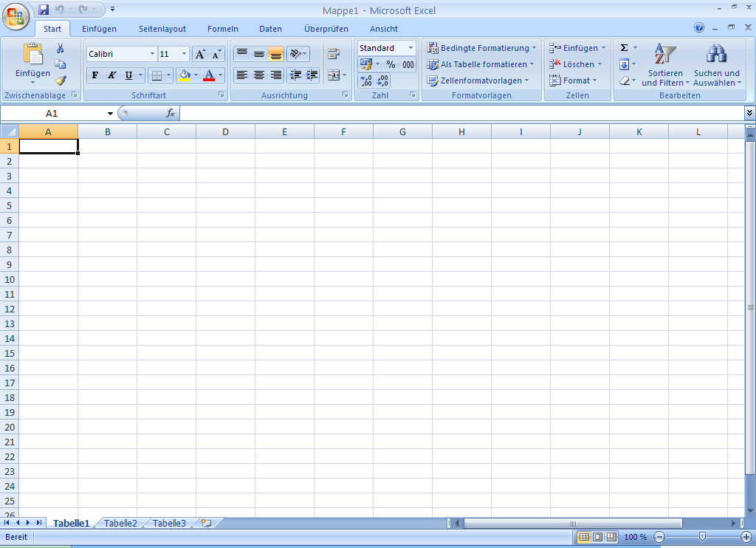Open the Calibri font name dropdown

[152, 55]
